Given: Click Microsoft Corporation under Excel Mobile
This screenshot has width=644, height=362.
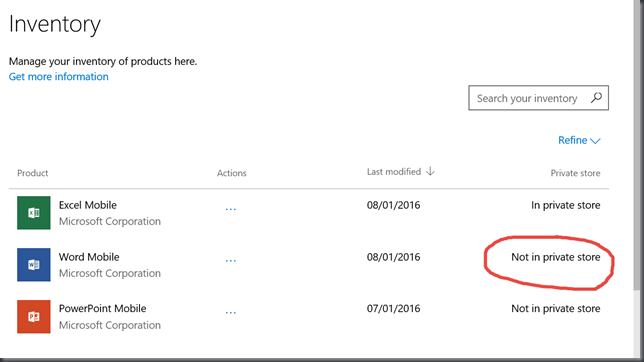Looking at the screenshot, I should (x=110, y=221).
